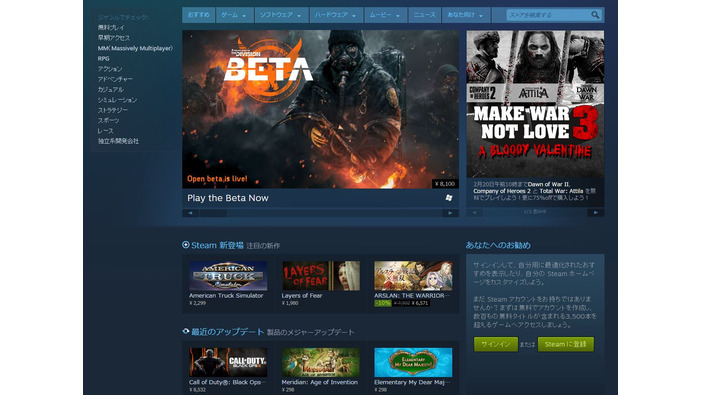Viewport: 702px width, 395px height.
Task: Click the Steamに登録 green button
Action: pos(566,344)
